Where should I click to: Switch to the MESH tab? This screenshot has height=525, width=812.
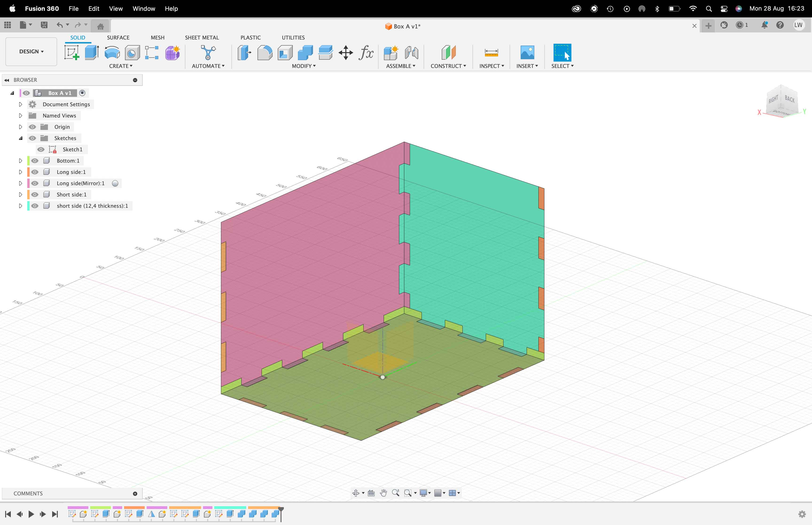coord(157,38)
